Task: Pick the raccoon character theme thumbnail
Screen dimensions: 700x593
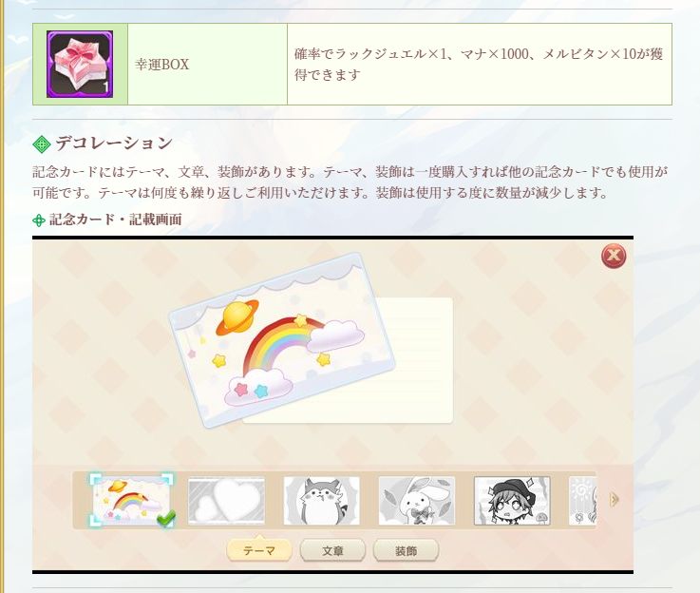Action: (x=321, y=501)
